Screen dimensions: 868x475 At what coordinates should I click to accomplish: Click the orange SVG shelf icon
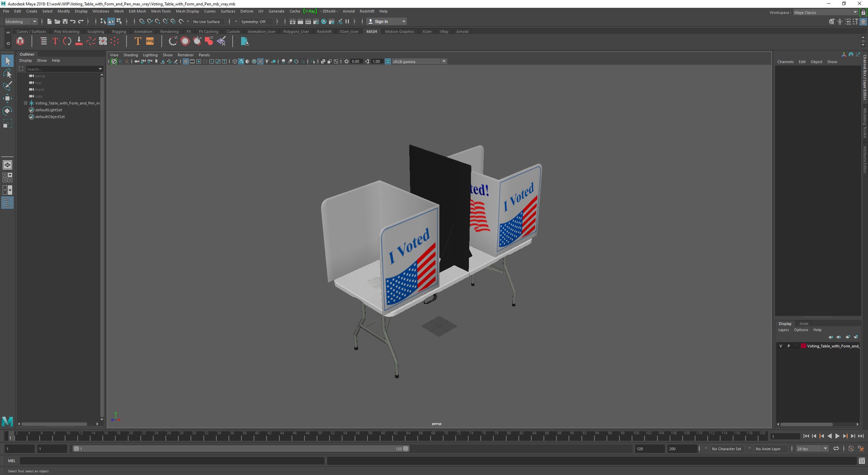150,41
